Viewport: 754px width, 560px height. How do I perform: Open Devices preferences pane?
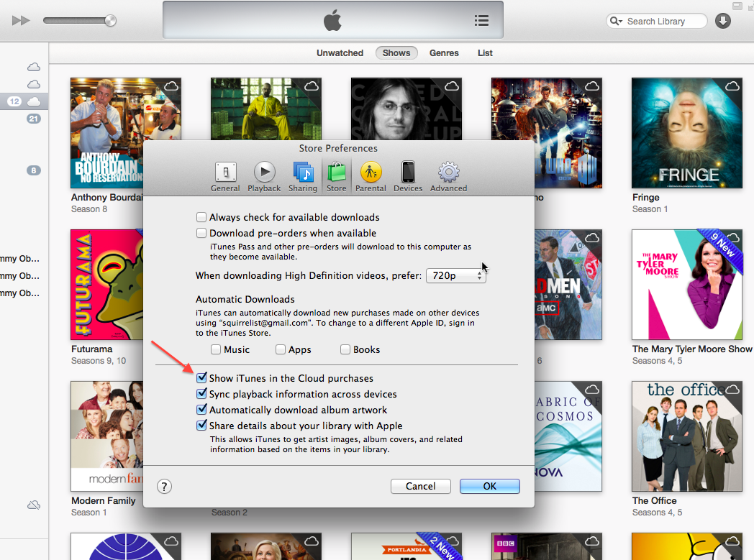tap(408, 177)
